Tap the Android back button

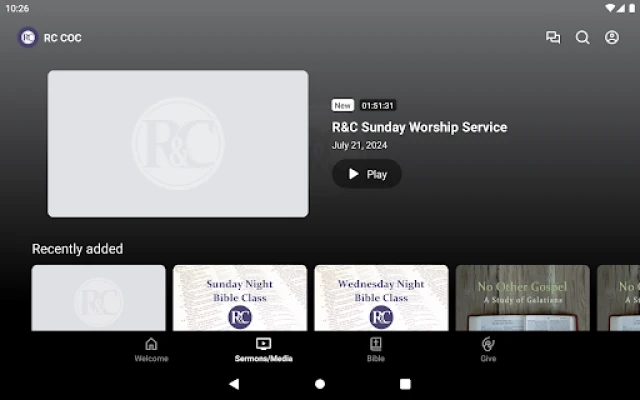[x=234, y=384]
